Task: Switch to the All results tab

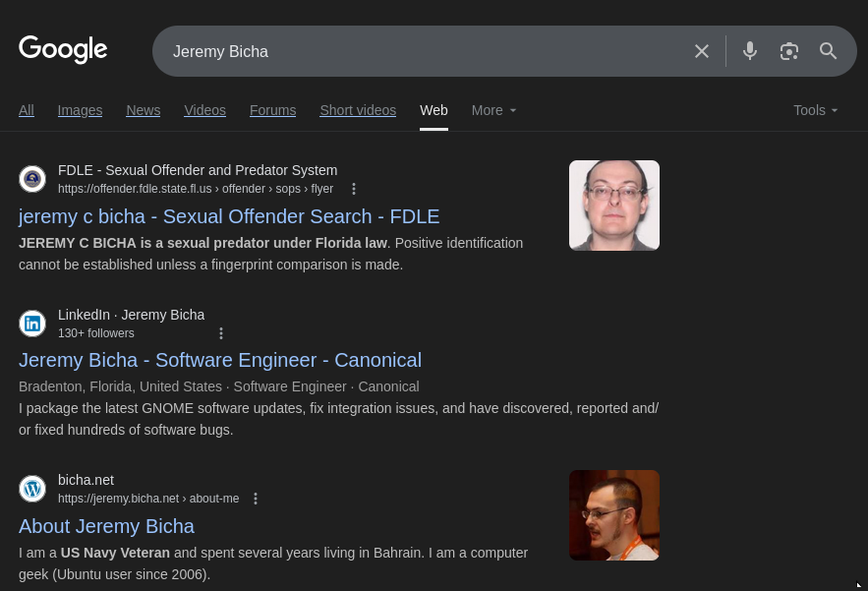Action: pos(27,110)
